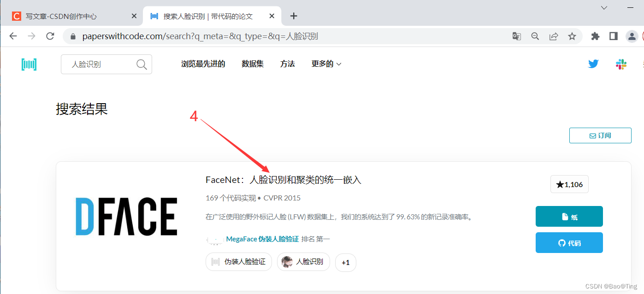This screenshot has width=644, height=294.
Task: Open the 浏览最先进的 menu item
Action: 203,64
